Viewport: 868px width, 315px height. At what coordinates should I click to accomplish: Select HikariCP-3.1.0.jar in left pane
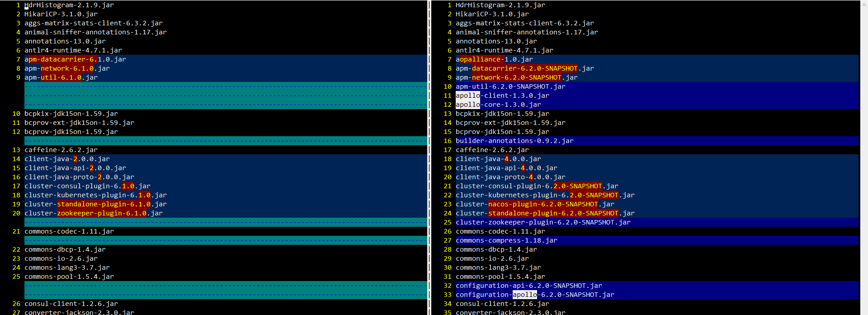point(61,14)
